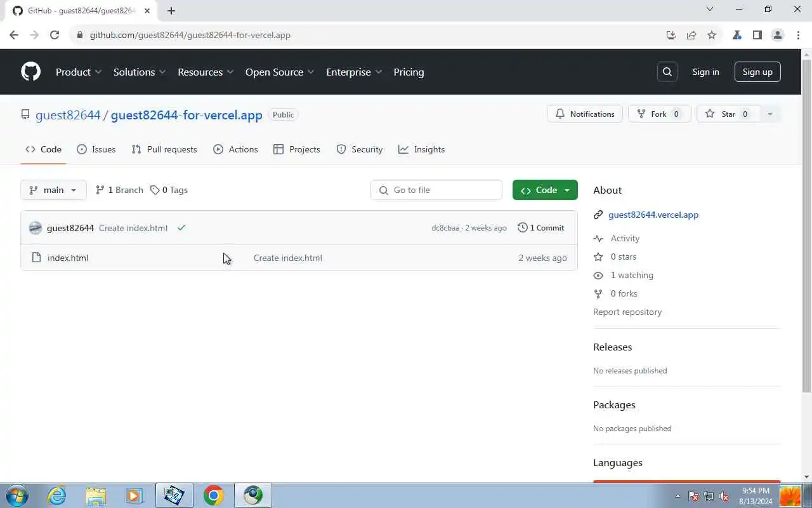Open the Chrome tab search chevron

[710, 9]
